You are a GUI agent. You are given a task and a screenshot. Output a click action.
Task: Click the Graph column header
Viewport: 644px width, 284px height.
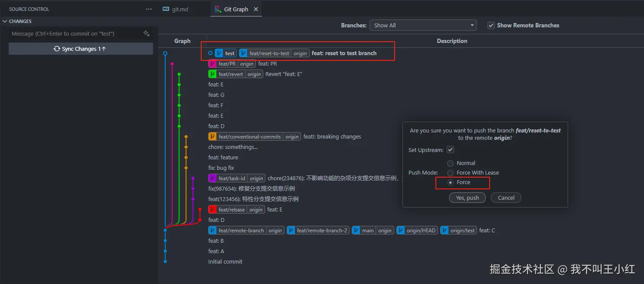tap(182, 41)
